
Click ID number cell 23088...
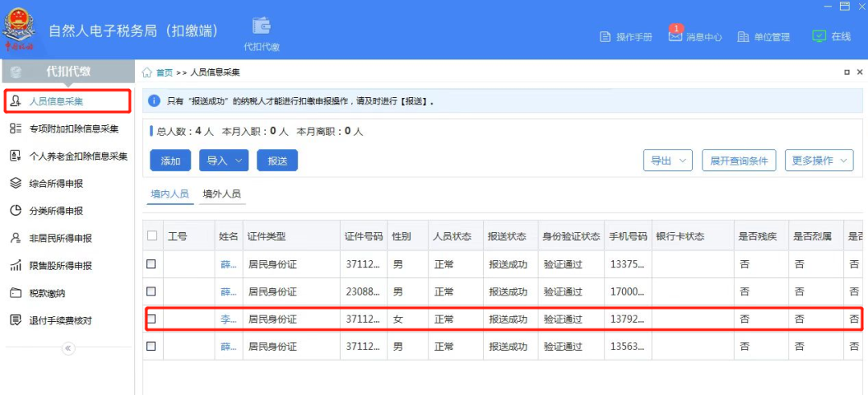coord(363,291)
